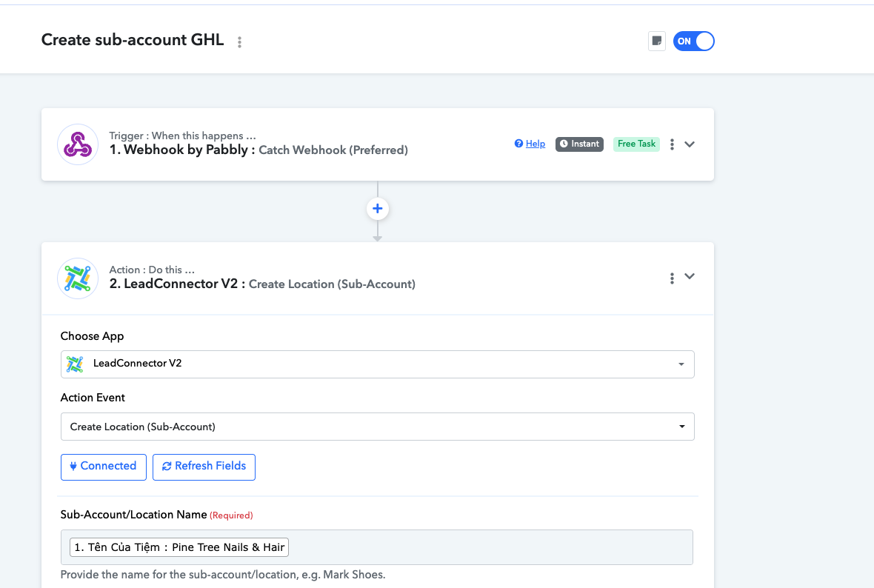The width and height of the screenshot is (874, 588).
Task: Click the LeadConnector V2 action step icon
Action: (x=78, y=278)
